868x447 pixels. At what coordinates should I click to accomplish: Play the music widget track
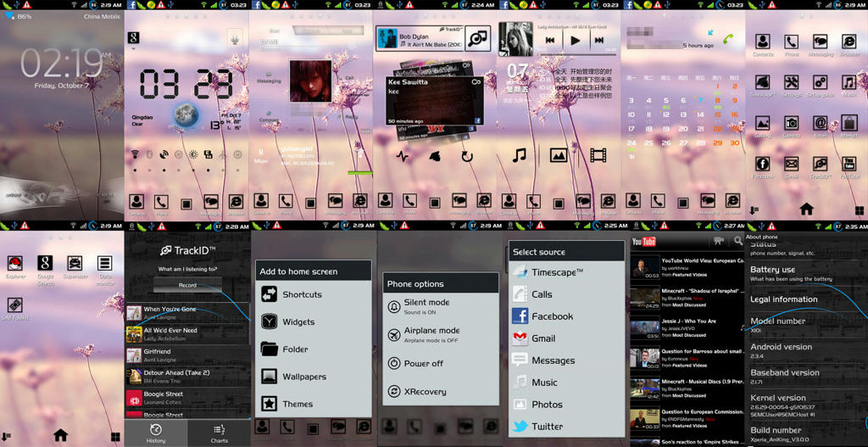pyautogui.click(x=576, y=40)
